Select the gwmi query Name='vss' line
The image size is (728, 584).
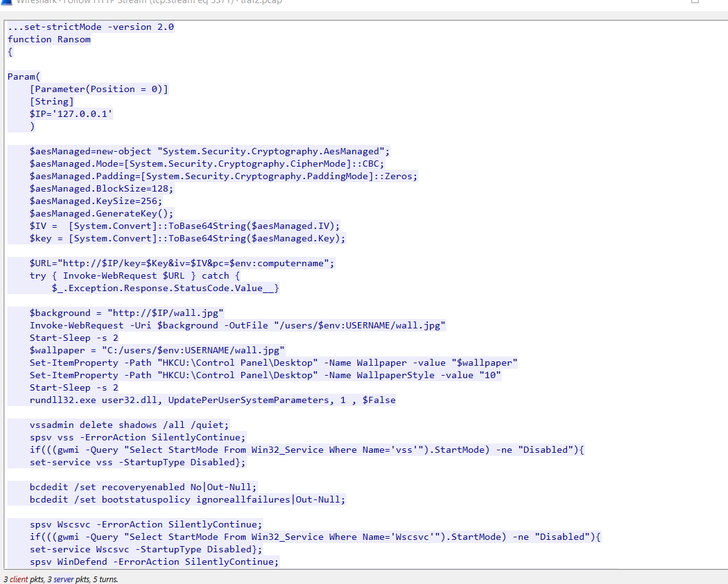pos(307,450)
